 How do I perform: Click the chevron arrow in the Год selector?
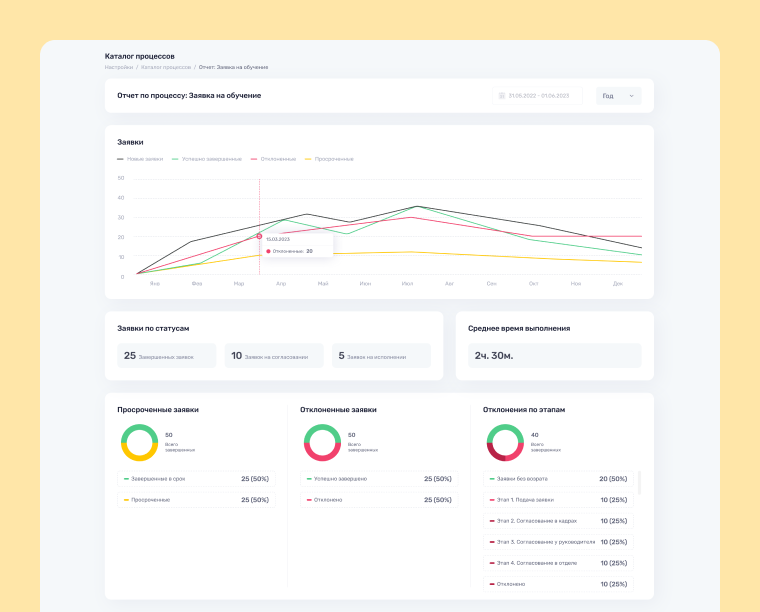point(631,96)
